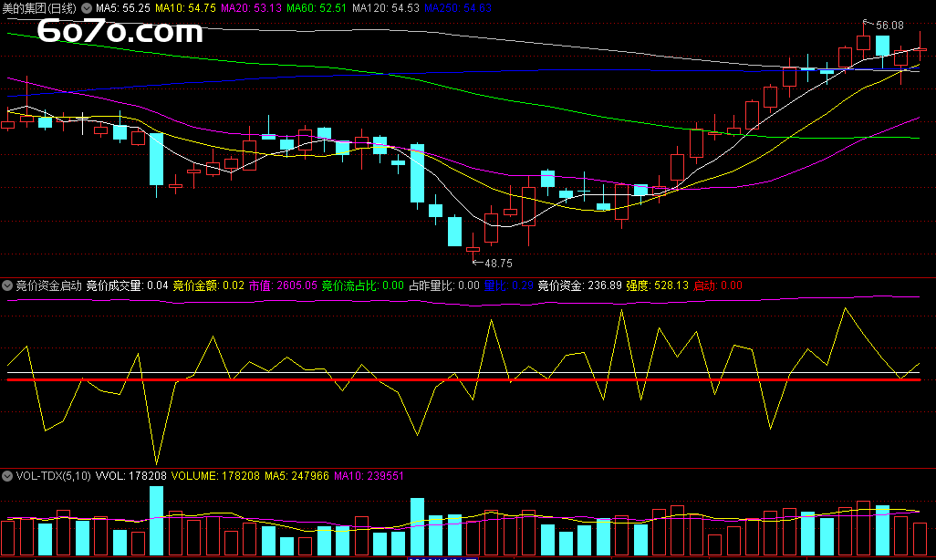Click the 市值: 2605.05 value
Viewport: 936px width, 560px height.
[283, 285]
